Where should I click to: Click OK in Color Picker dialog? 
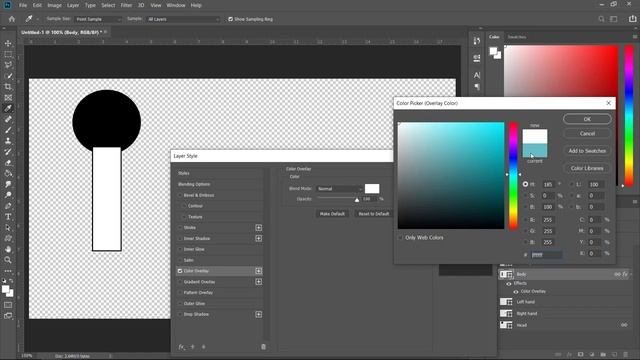point(587,119)
